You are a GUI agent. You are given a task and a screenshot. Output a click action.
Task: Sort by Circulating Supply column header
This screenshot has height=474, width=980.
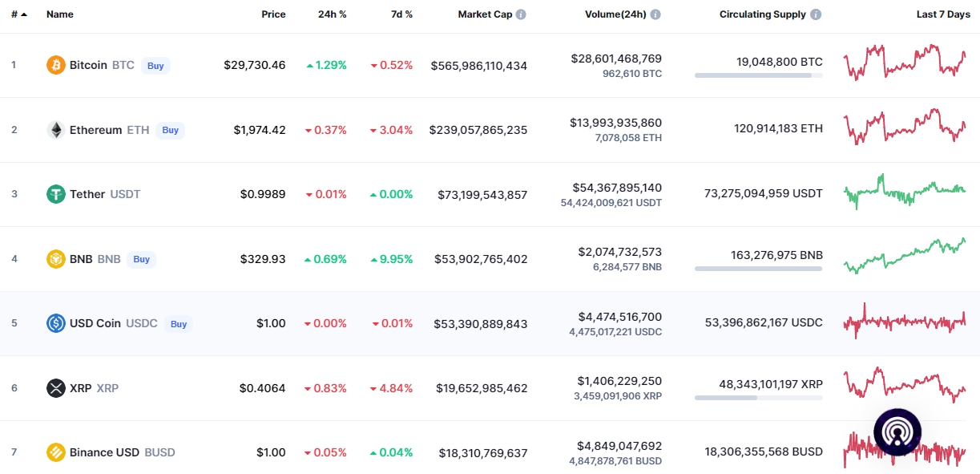click(763, 14)
